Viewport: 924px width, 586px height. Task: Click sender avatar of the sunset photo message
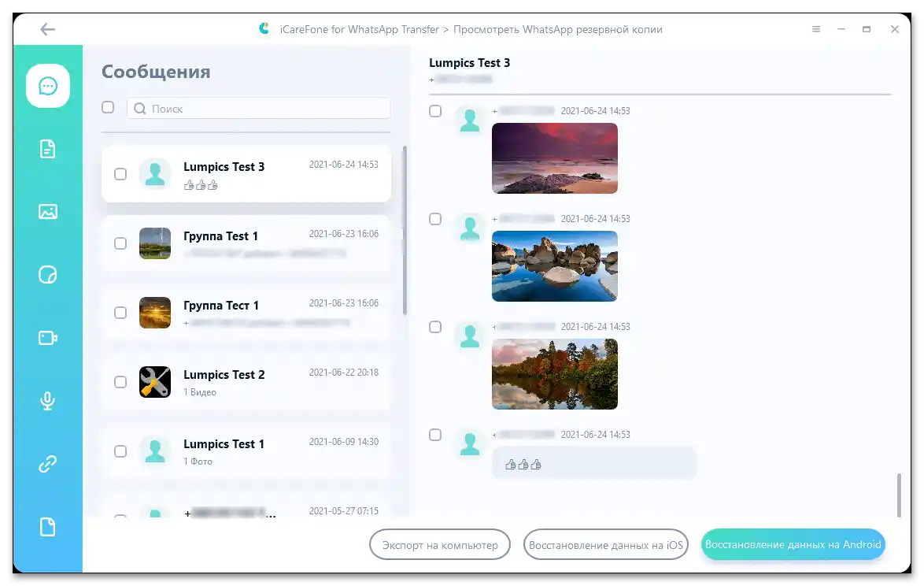pos(470,121)
